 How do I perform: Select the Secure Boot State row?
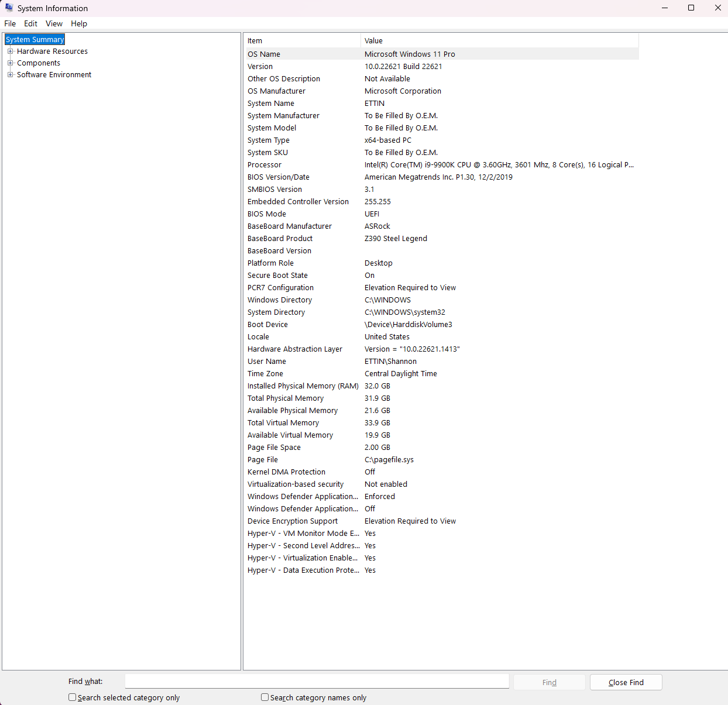(x=410, y=275)
